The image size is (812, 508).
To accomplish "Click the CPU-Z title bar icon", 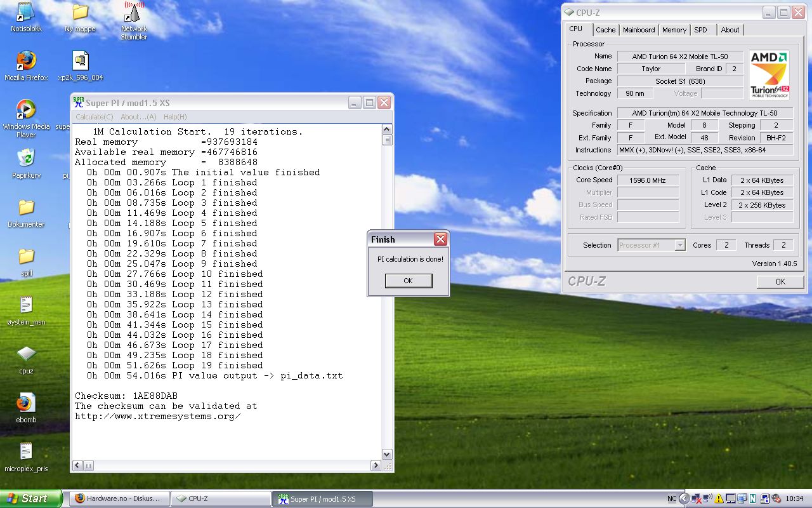I will pyautogui.click(x=569, y=12).
